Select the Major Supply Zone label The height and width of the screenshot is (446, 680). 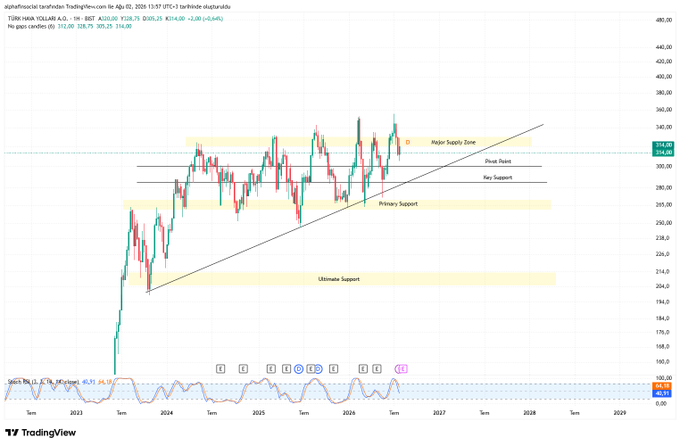pyautogui.click(x=453, y=142)
